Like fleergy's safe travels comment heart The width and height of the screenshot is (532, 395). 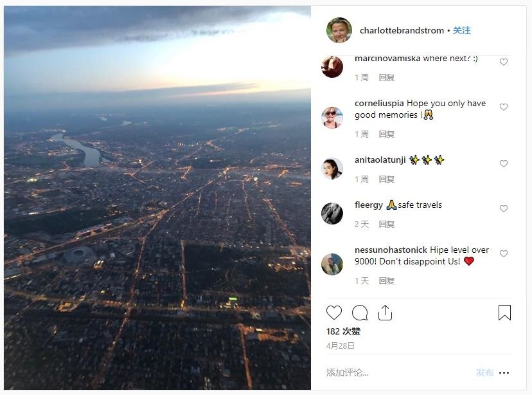coord(504,208)
